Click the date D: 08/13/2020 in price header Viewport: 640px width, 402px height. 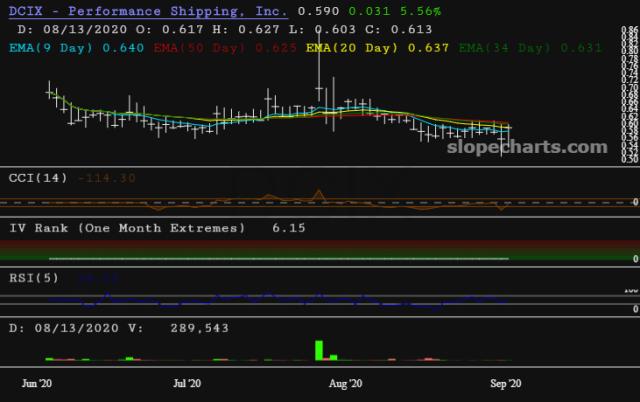point(72,30)
